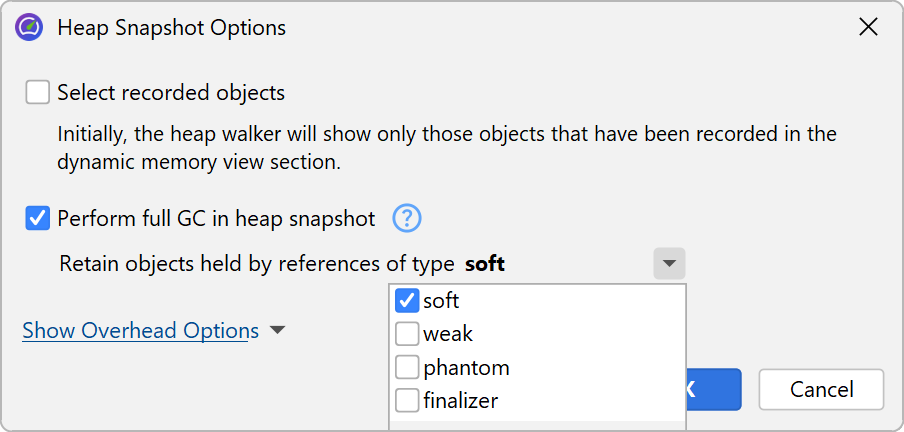
Task: Click the Heap Snapshot Options title text
Action: (171, 28)
